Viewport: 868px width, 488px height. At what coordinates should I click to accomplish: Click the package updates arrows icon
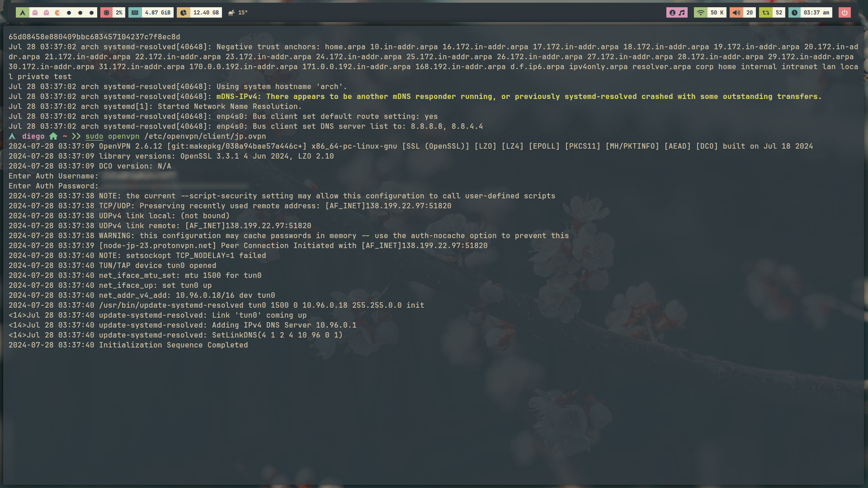point(766,13)
